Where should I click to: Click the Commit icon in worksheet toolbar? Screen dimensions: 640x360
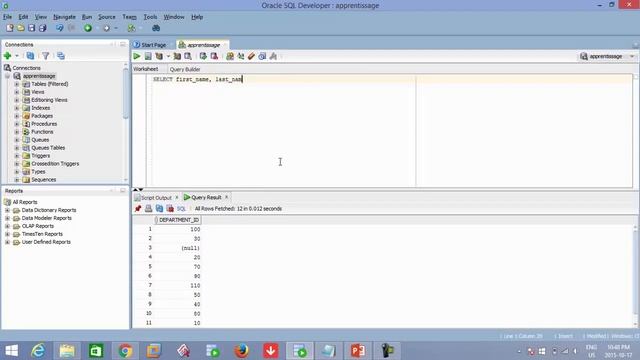(203, 56)
